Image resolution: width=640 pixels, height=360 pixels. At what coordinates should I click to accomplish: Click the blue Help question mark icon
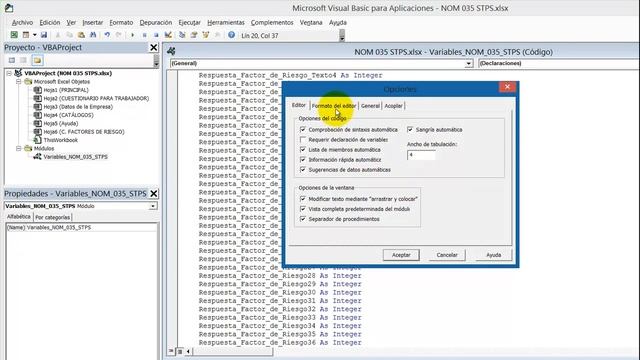coord(231,35)
